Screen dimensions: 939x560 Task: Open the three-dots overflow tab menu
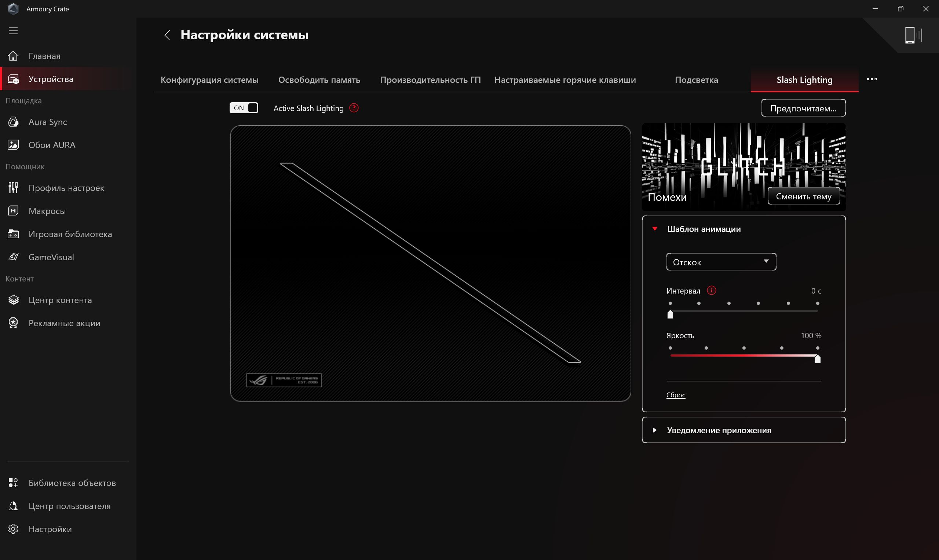click(872, 79)
